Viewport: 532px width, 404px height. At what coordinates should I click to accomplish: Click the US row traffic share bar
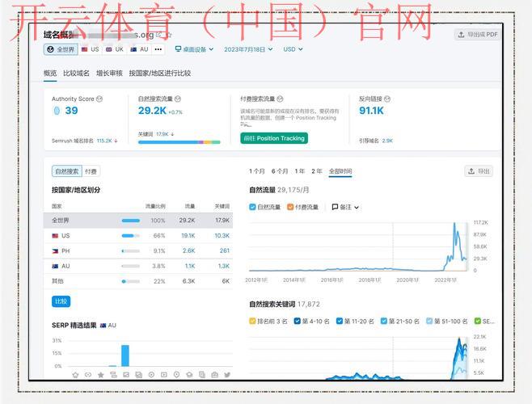click(x=131, y=236)
